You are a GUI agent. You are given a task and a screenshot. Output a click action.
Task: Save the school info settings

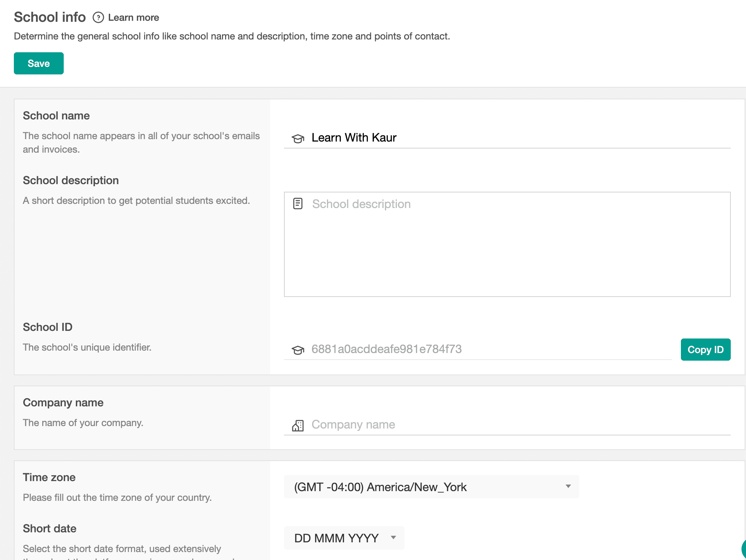(x=38, y=63)
